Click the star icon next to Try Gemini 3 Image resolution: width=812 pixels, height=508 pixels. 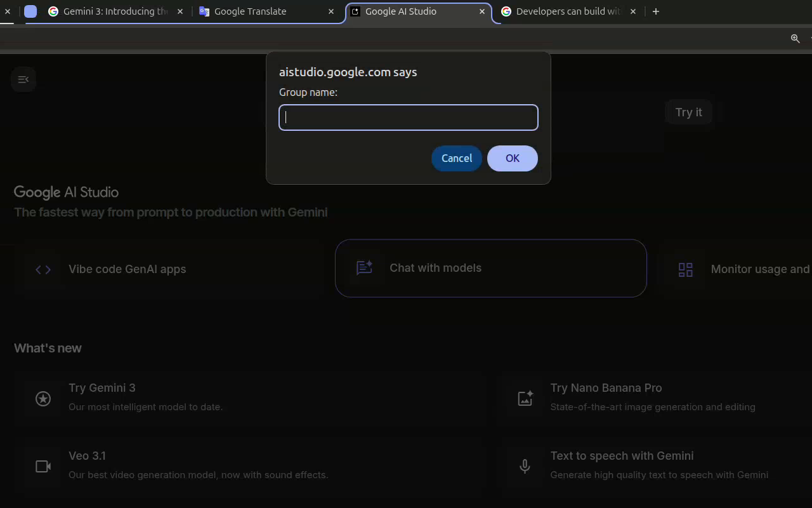click(x=43, y=398)
